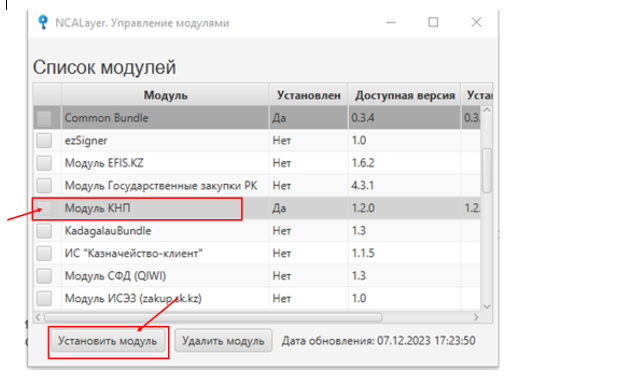
Task: Sort by the Установлен column header
Action: point(309,95)
